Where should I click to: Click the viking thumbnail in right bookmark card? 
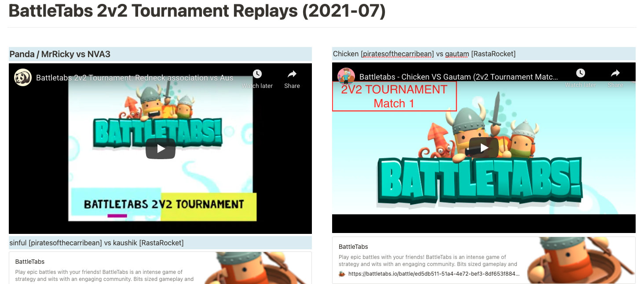coord(581,260)
